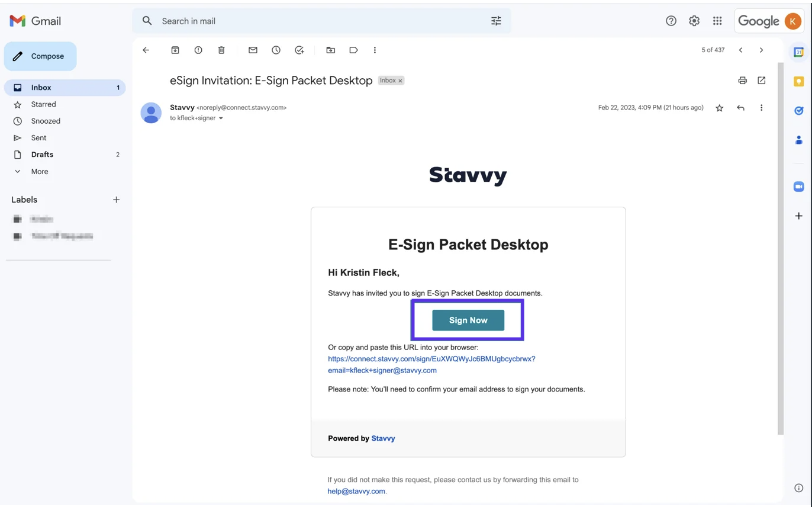The image size is (812, 507).
Task: Add the email to Tasks
Action: tap(299, 50)
